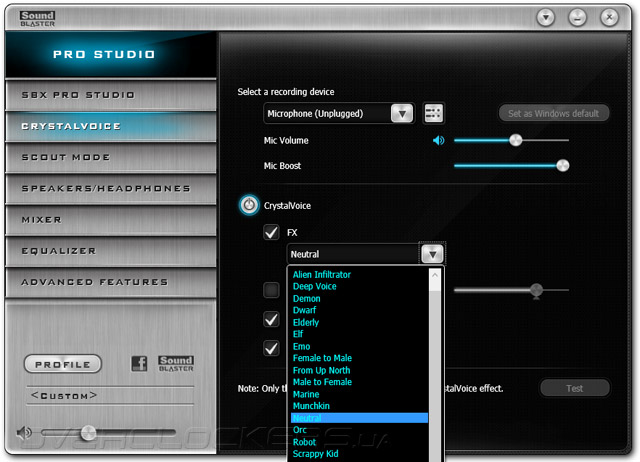The height and width of the screenshot is (462, 640).
Task: Click the FX list scrollbar up arrow
Action: [435, 275]
